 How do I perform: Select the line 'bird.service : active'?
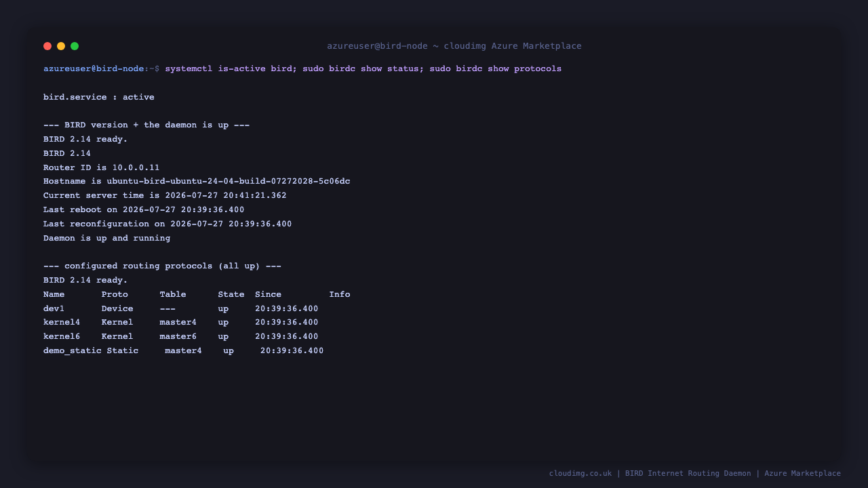(x=99, y=97)
